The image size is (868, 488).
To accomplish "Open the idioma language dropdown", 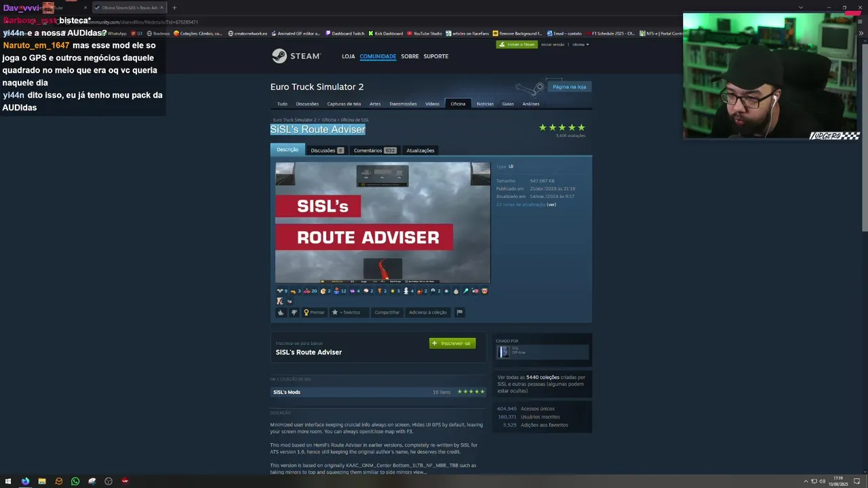I will (x=580, y=45).
